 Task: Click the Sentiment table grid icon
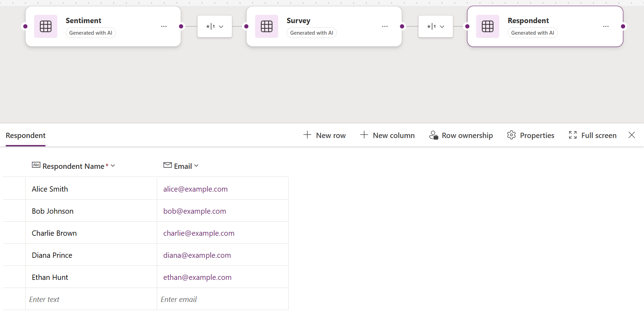[x=46, y=26]
